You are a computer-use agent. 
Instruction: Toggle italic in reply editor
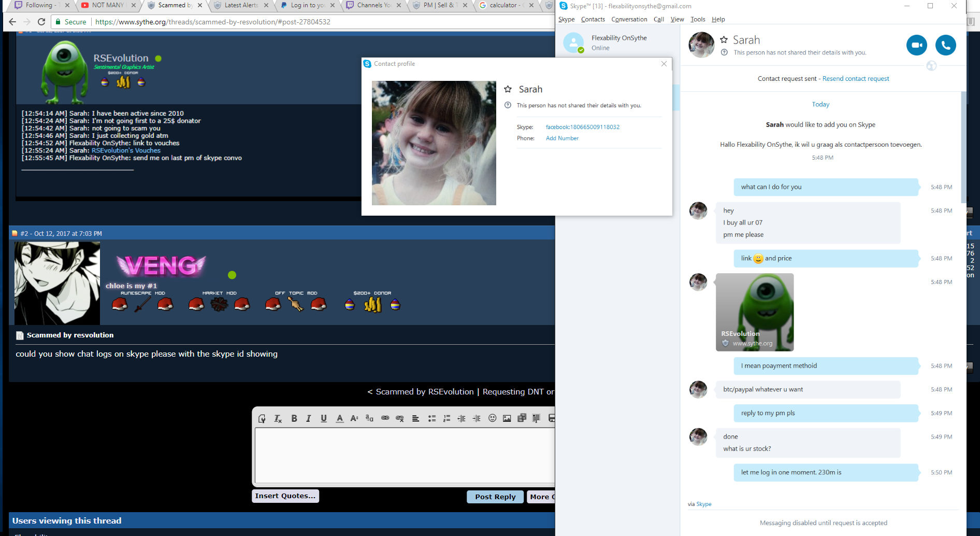click(x=309, y=418)
